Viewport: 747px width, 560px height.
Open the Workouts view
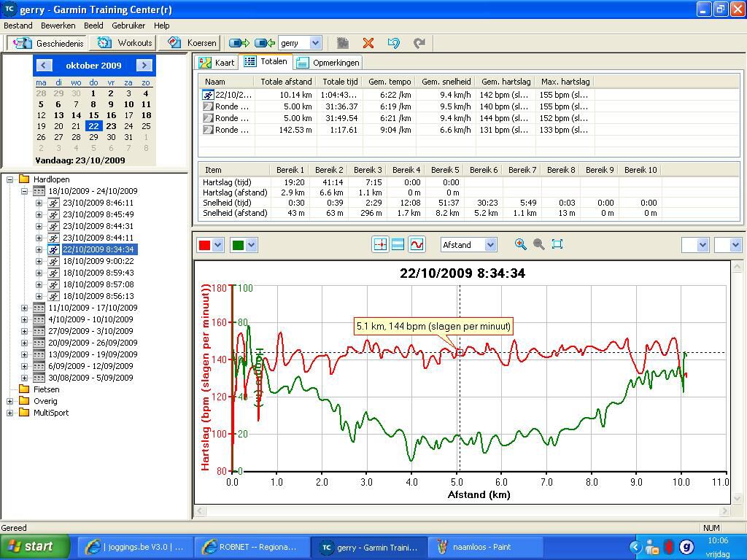point(124,43)
